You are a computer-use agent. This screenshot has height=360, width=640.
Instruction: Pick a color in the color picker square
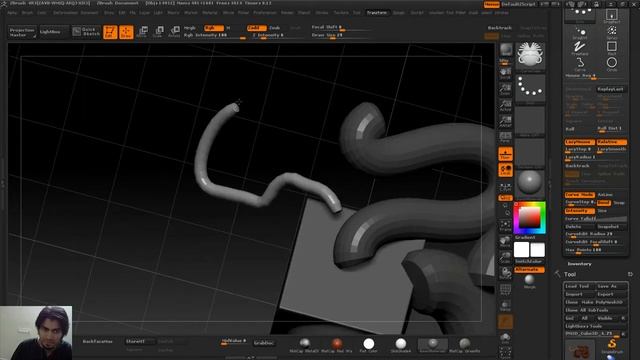click(x=529, y=218)
